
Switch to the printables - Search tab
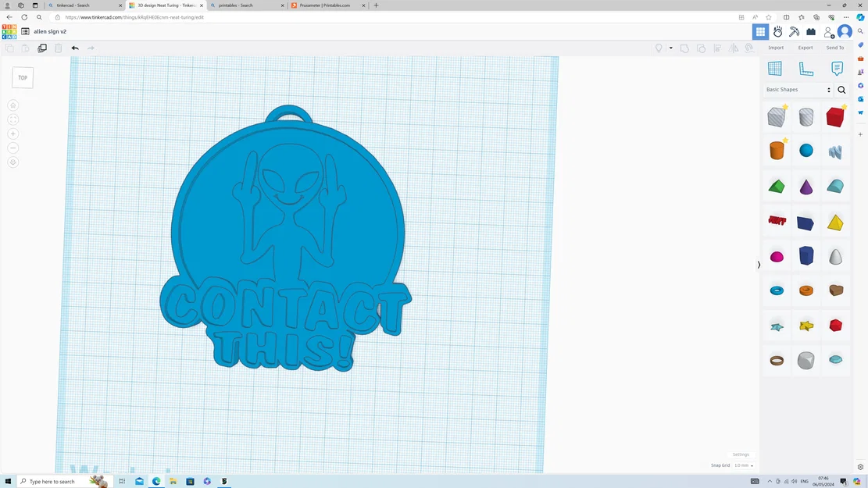tap(247, 5)
